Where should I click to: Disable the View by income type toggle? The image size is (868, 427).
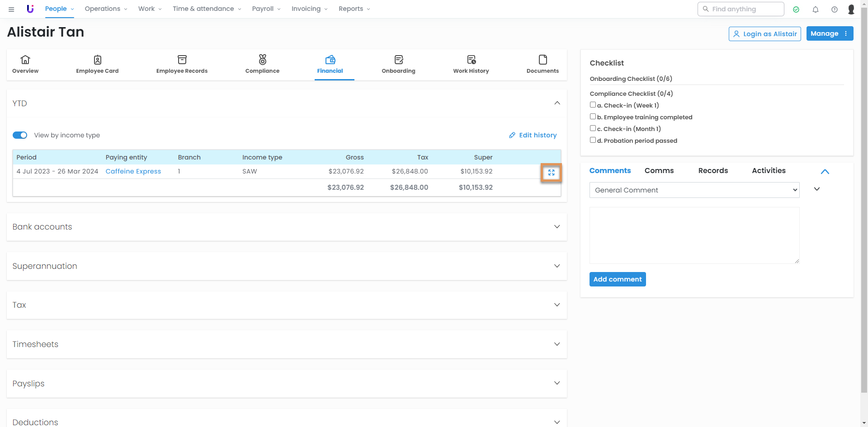[20, 135]
